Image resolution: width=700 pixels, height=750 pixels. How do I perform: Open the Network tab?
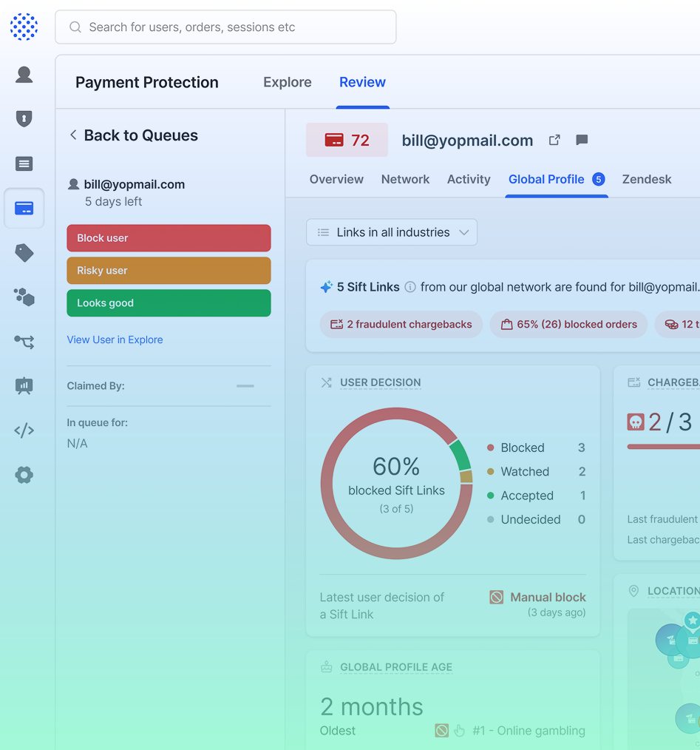[x=406, y=180]
